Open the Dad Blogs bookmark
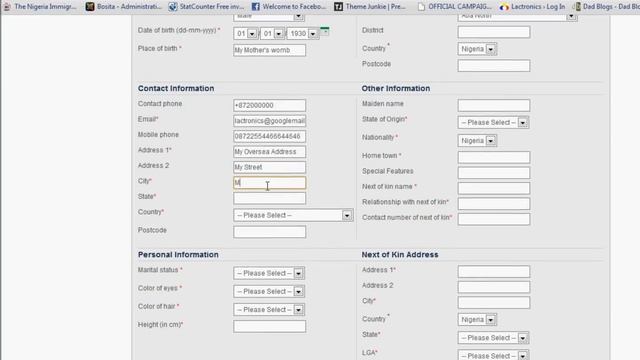640x360 pixels. pos(606,7)
